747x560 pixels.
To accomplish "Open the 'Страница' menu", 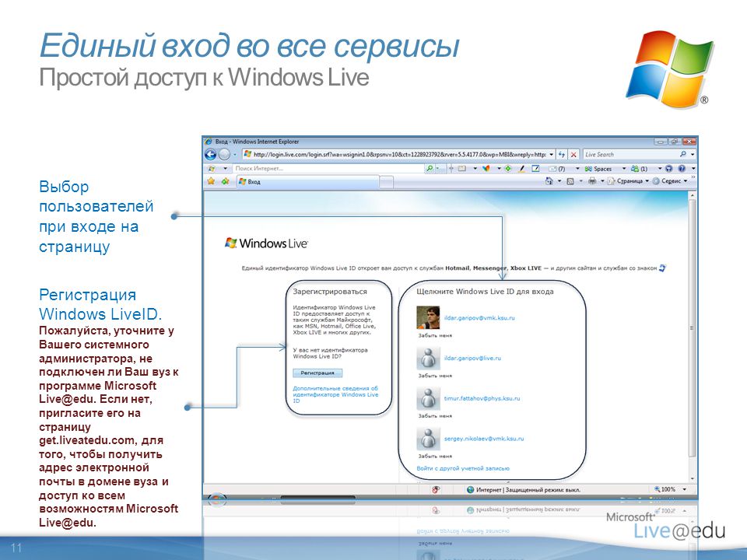I will tap(629, 181).
